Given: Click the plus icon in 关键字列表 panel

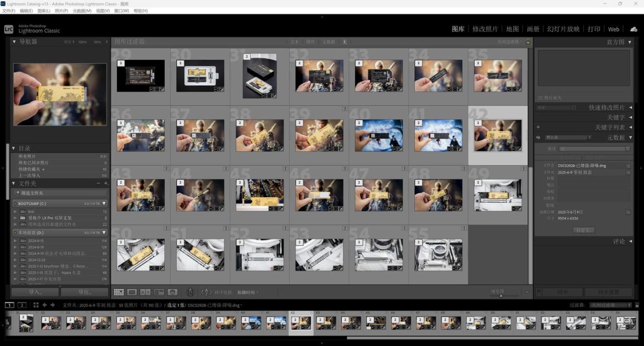Looking at the screenshot, I should point(538,127).
